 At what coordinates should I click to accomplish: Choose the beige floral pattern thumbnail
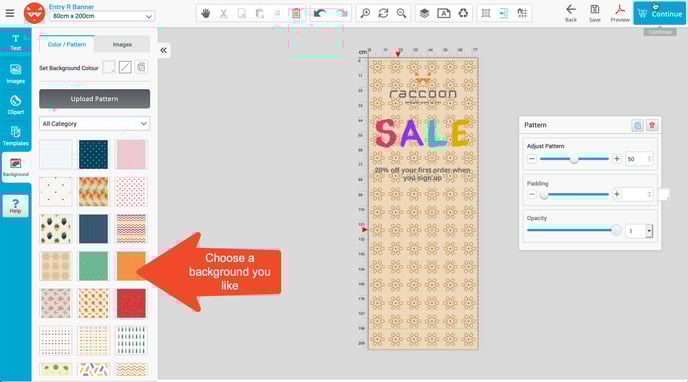[55, 266]
